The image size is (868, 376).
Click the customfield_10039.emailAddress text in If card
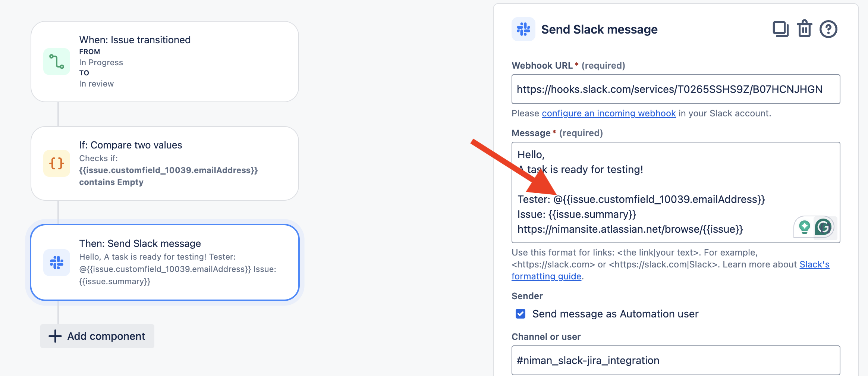(x=169, y=170)
